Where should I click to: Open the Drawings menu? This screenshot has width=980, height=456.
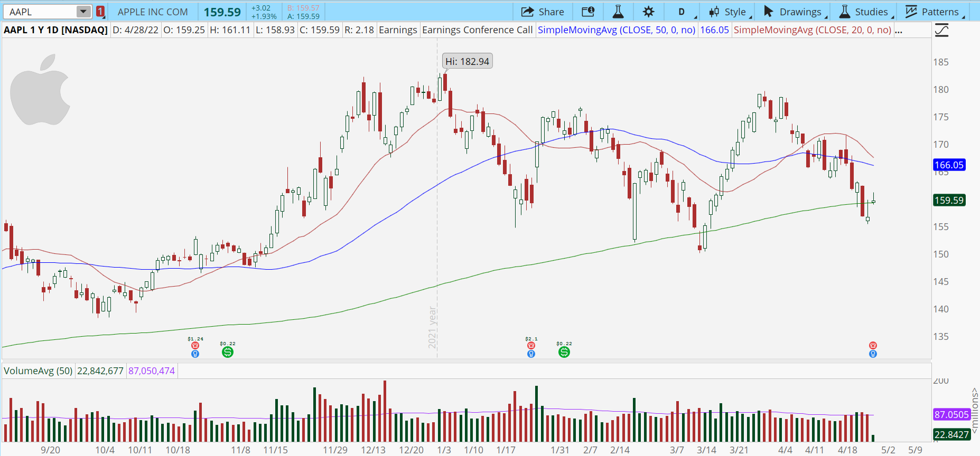click(x=796, y=12)
